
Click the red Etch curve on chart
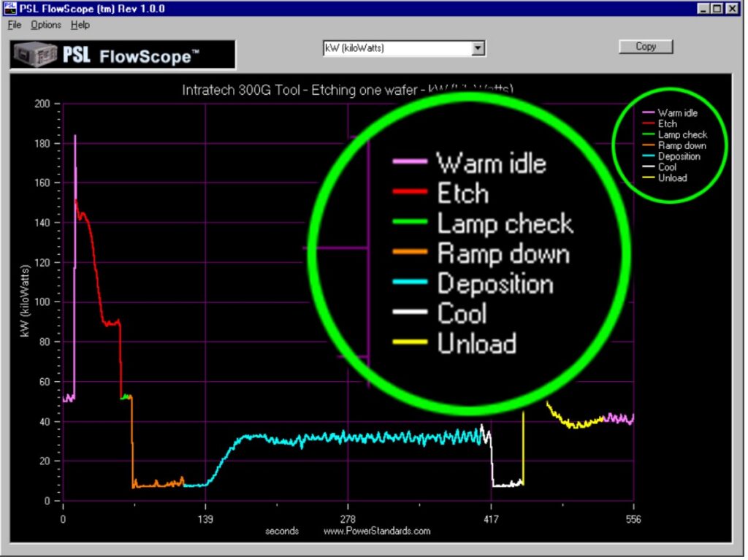pyautogui.click(x=96, y=277)
